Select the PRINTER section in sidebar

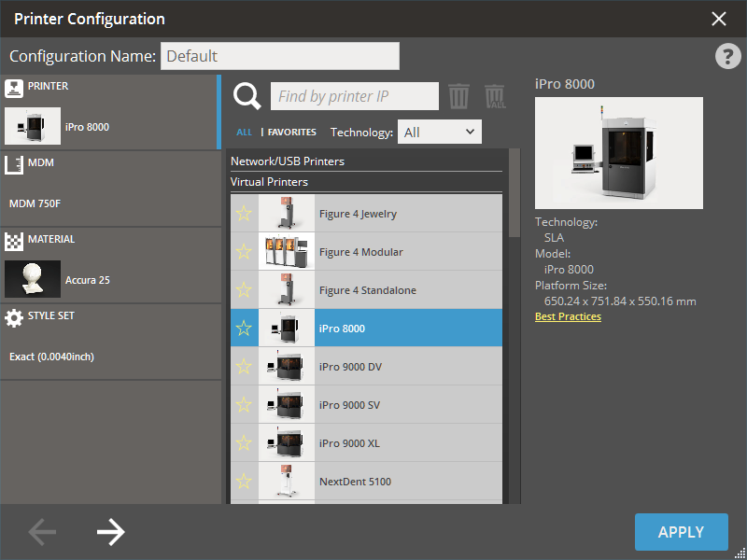click(110, 112)
